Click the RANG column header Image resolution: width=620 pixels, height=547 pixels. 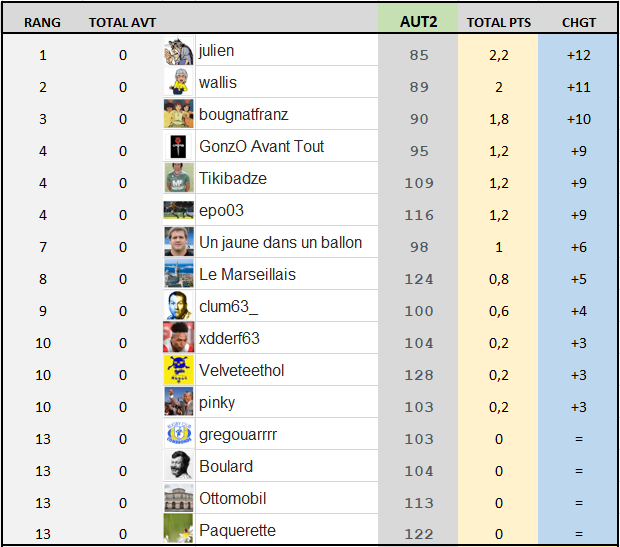click(42, 21)
